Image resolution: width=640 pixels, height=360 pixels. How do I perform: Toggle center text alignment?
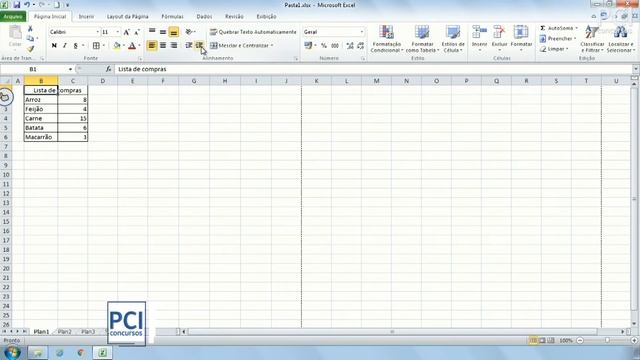tap(163, 45)
